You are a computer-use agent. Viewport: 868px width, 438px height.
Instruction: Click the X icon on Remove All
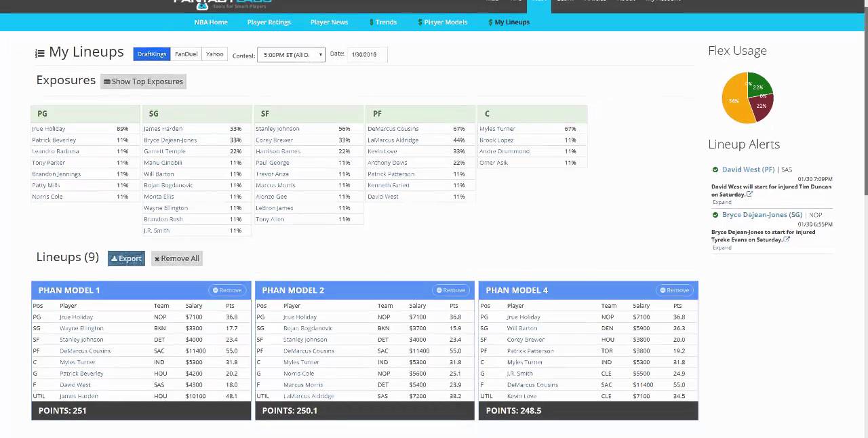[x=157, y=258]
